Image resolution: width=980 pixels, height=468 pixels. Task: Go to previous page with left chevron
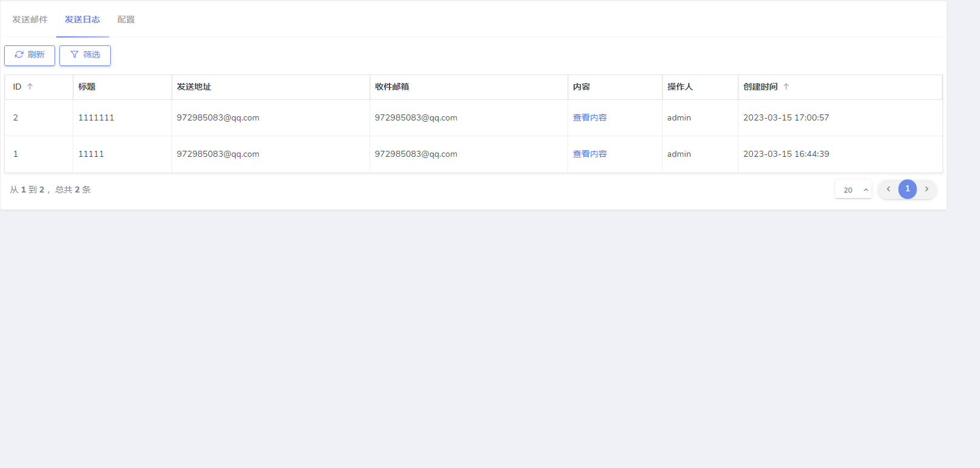click(x=889, y=189)
